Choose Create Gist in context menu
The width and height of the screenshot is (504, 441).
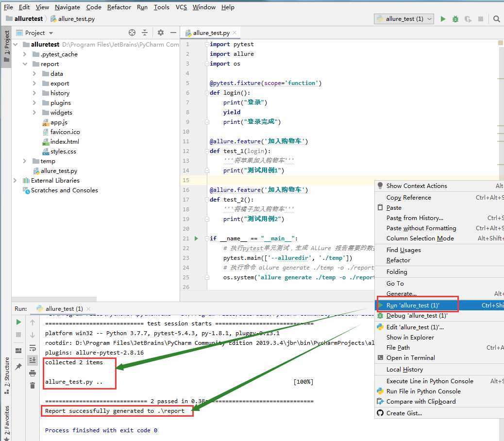439,413
